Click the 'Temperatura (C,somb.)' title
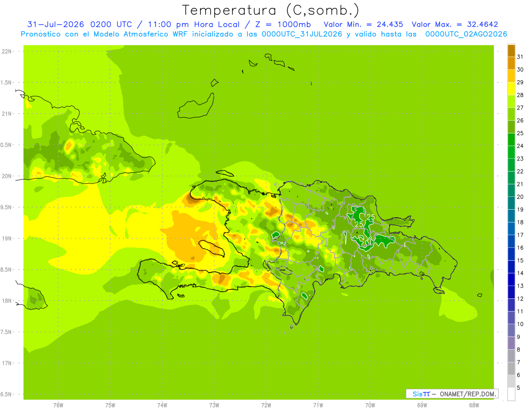The height and width of the screenshot is (411, 532). pyautogui.click(x=270, y=10)
